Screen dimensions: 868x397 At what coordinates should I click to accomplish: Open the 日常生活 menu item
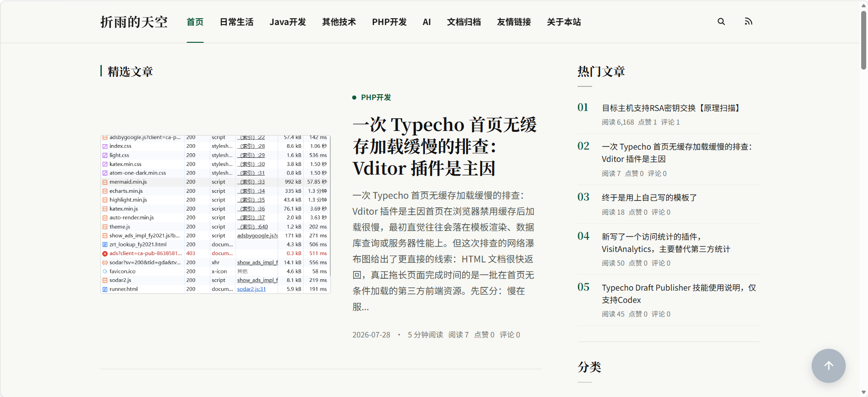(x=236, y=22)
